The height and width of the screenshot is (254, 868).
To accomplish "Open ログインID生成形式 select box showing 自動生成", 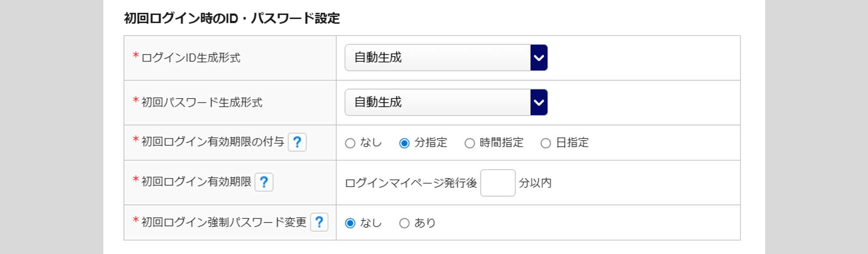I will 437,58.
